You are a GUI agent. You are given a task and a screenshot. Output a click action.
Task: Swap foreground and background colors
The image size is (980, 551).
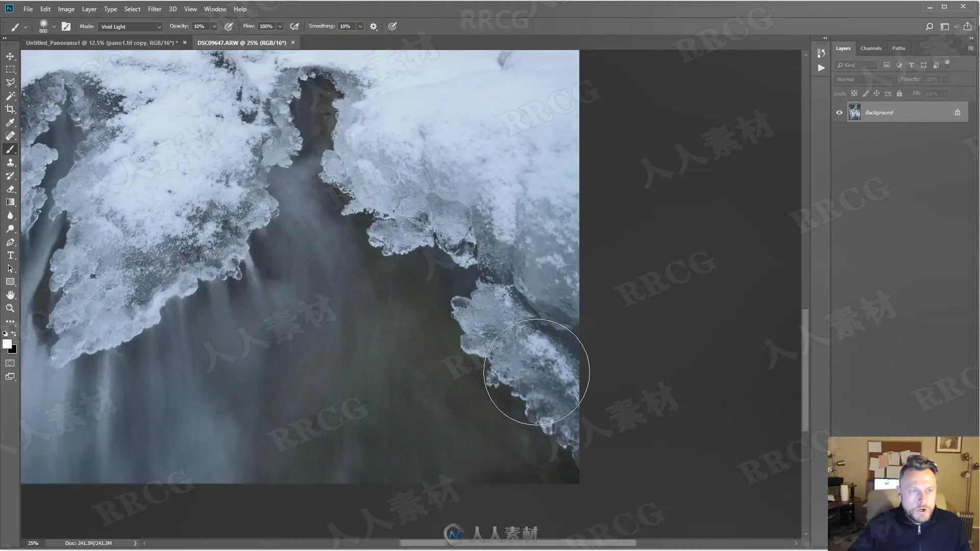14,334
